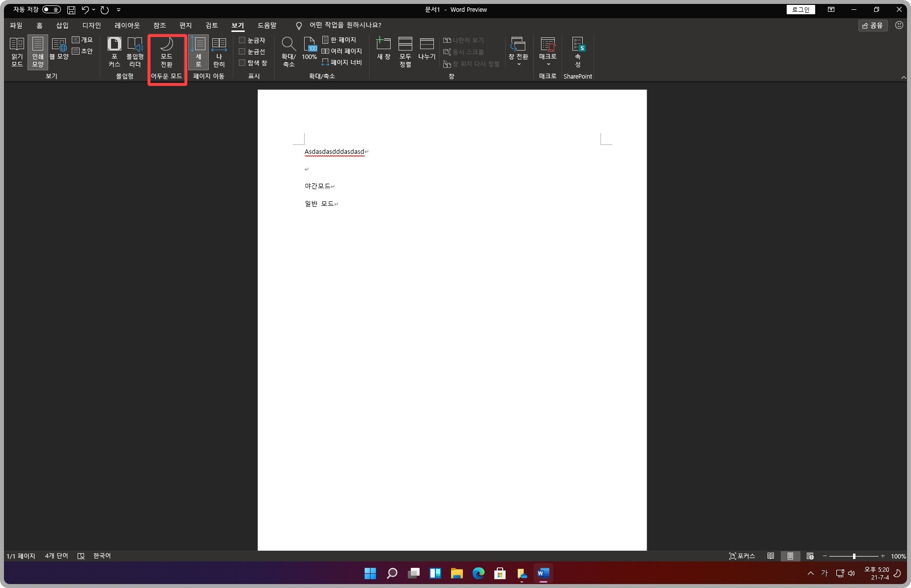Image resolution: width=911 pixels, height=588 pixels.
Task: Enable the Navigation Pane checkbox (탐색 창)
Action: pos(253,63)
